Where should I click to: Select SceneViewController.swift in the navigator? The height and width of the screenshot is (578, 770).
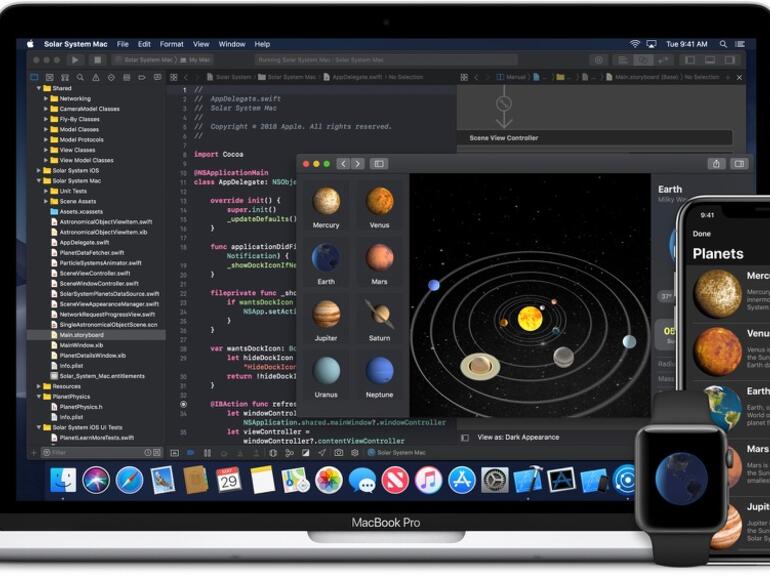[x=94, y=274]
